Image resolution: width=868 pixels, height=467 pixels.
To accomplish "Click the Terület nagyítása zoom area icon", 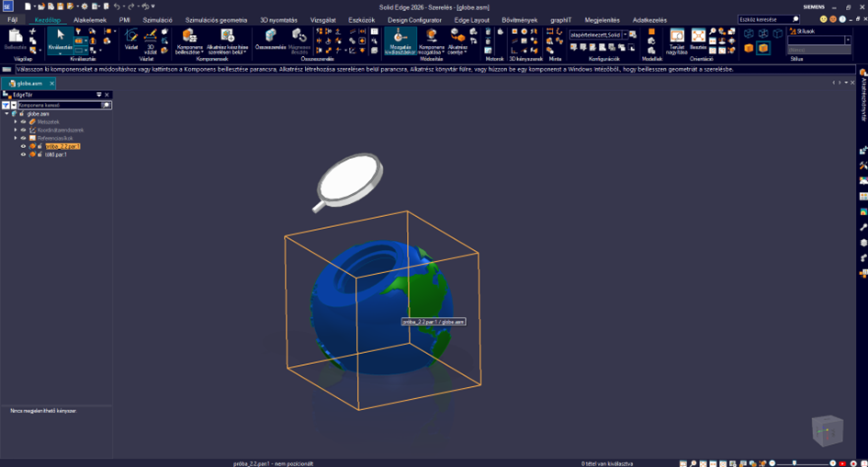I will pyautogui.click(x=676, y=40).
